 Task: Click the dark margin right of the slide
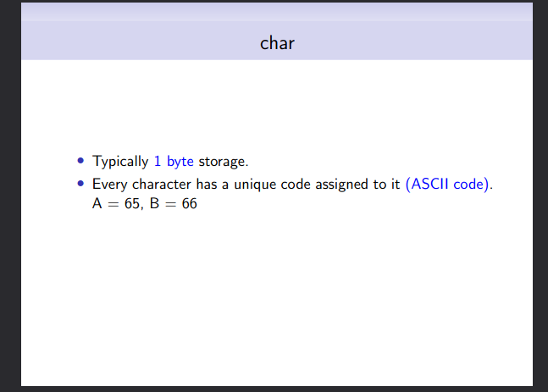(x=540, y=196)
